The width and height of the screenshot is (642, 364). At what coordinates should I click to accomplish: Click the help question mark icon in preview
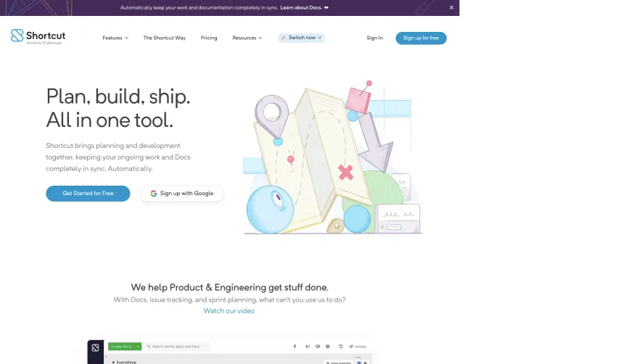tap(328, 347)
